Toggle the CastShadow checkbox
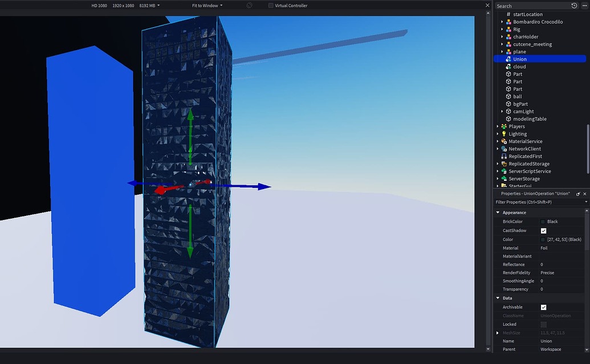Image resolution: width=590 pixels, height=364 pixels. coord(543,231)
